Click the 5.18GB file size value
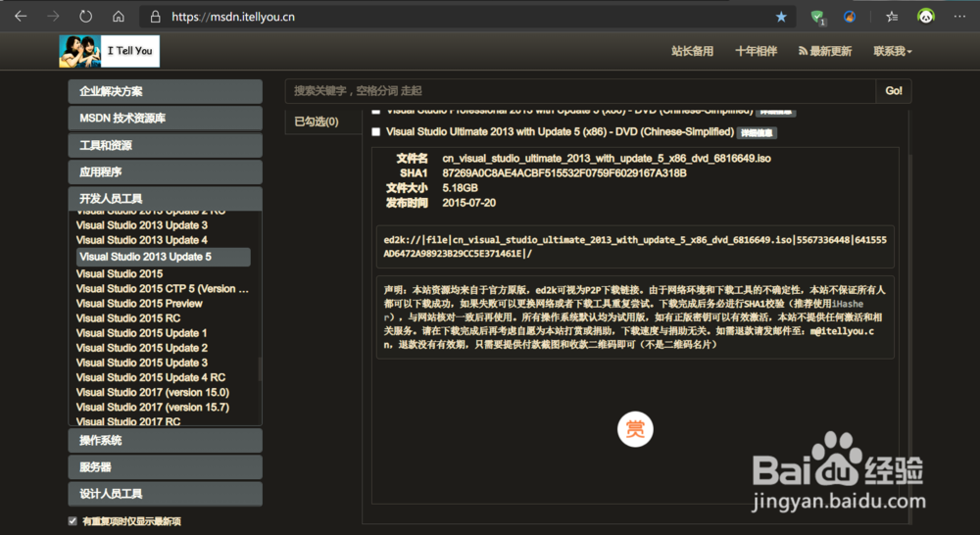 (x=460, y=188)
